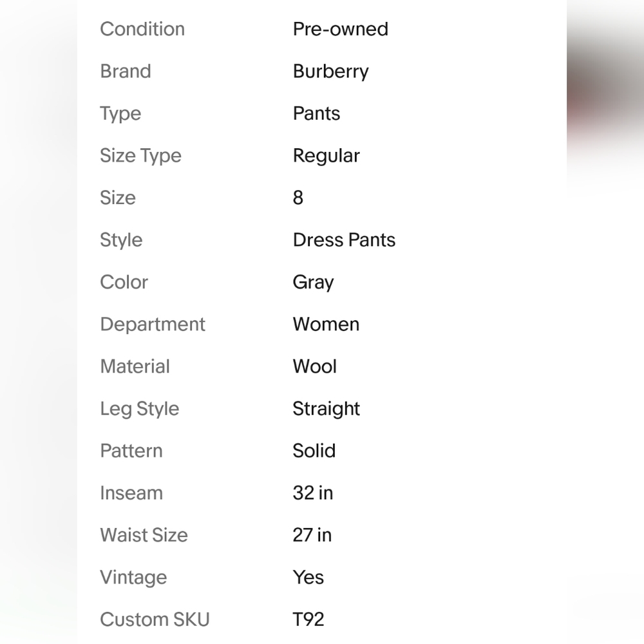Select the Gray color value
The image size is (644, 644).
pyautogui.click(x=314, y=283)
